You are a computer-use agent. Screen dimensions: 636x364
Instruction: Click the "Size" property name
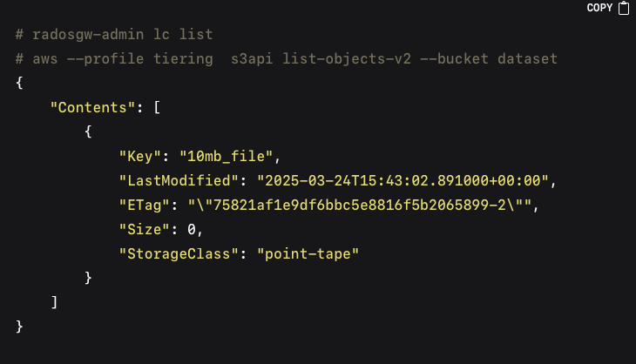(144, 229)
